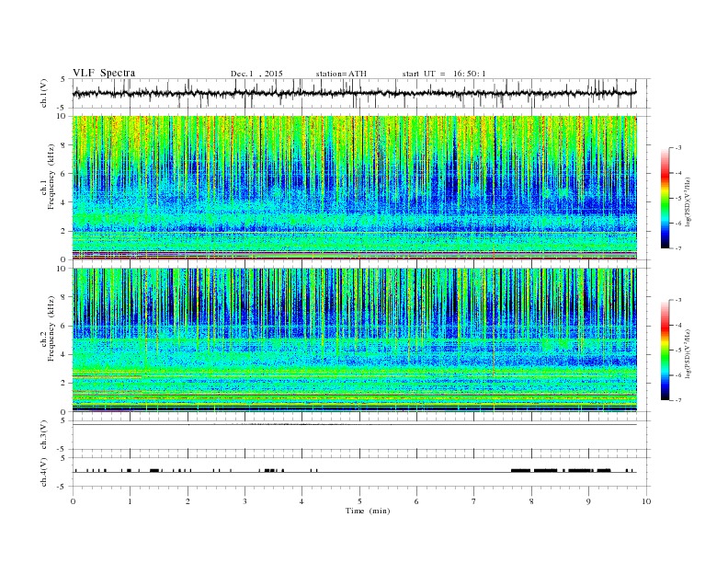Click the "Time (min)" x-axis label
Screen dimensions: 728x563
(x=368, y=511)
